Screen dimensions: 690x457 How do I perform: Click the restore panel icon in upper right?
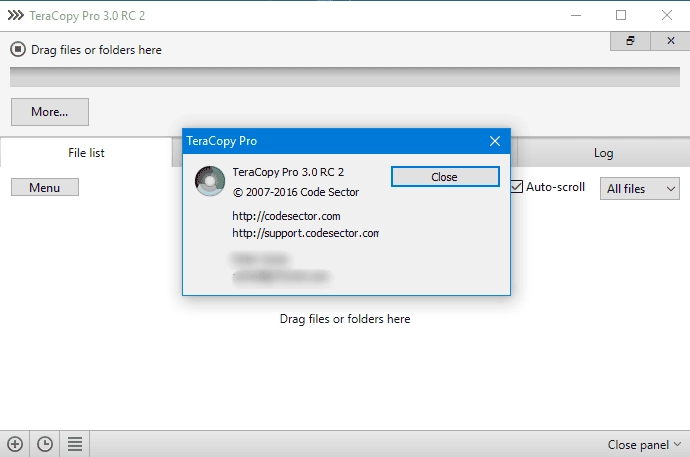[630, 41]
